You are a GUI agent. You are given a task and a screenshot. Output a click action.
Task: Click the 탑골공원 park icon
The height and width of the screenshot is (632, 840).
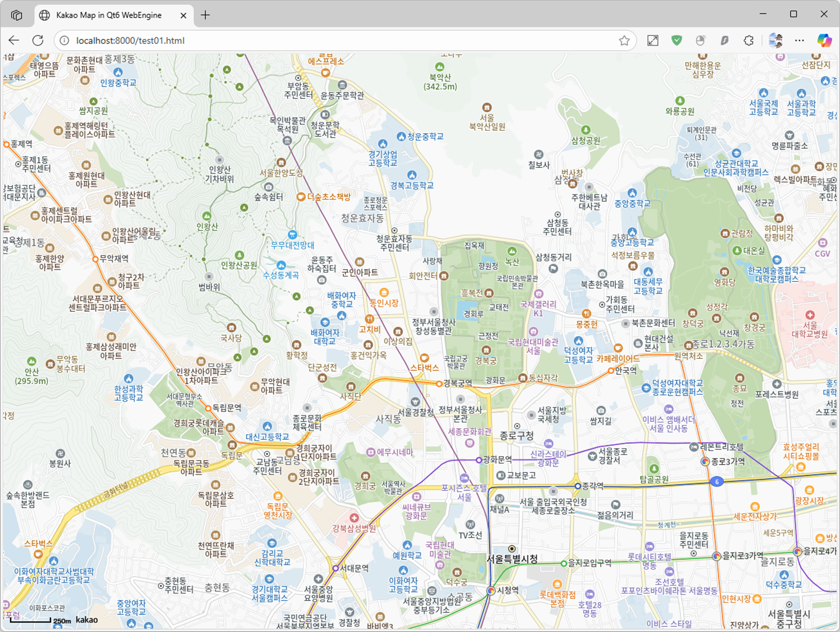[x=653, y=469]
